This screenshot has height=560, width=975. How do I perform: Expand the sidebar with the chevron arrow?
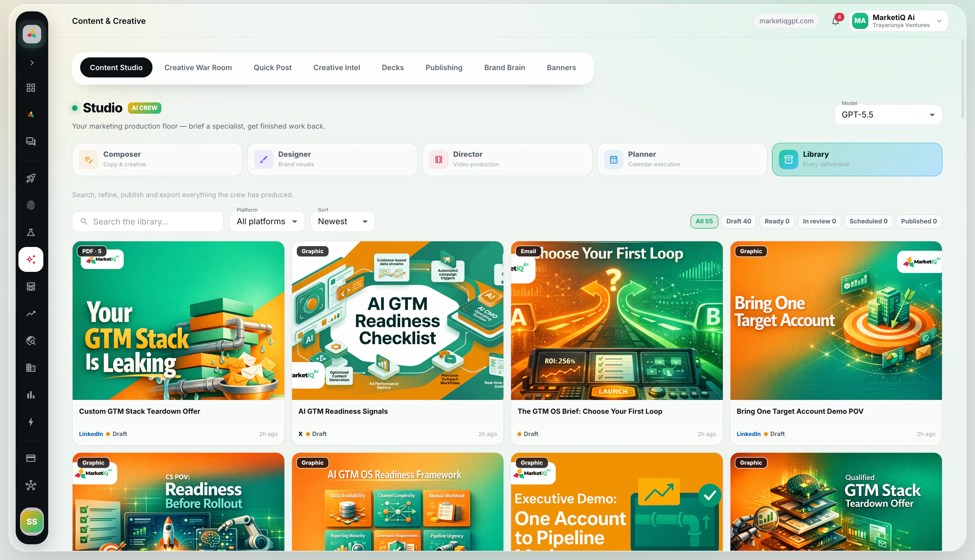click(32, 63)
